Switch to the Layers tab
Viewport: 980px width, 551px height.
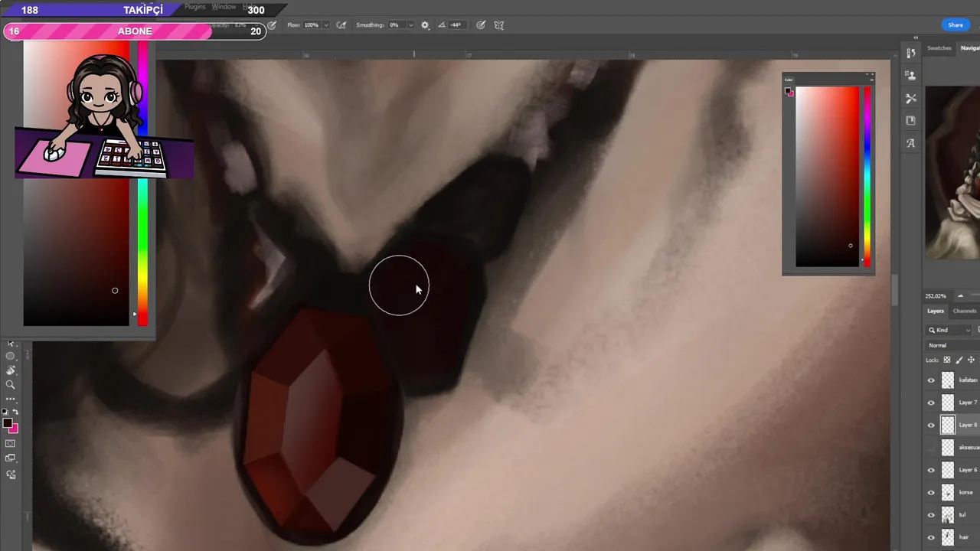tap(936, 311)
